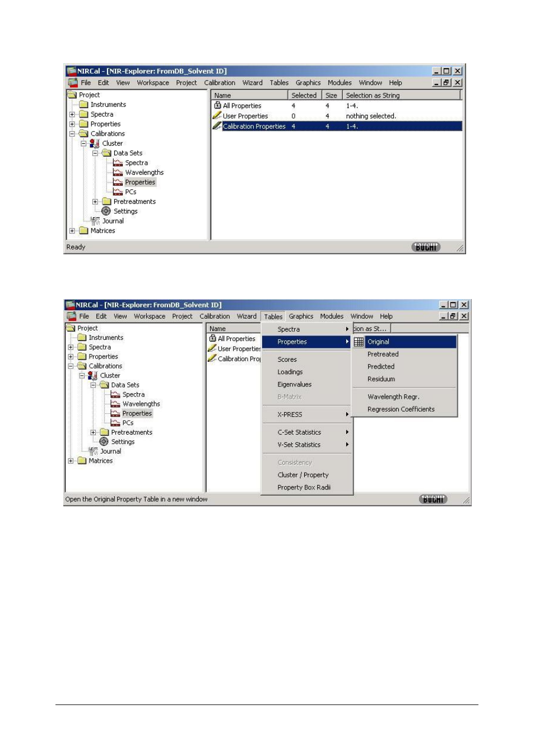Click Selected column header in upper list
The width and height of the screenshot is (535, 756).
tap(305, 96)
